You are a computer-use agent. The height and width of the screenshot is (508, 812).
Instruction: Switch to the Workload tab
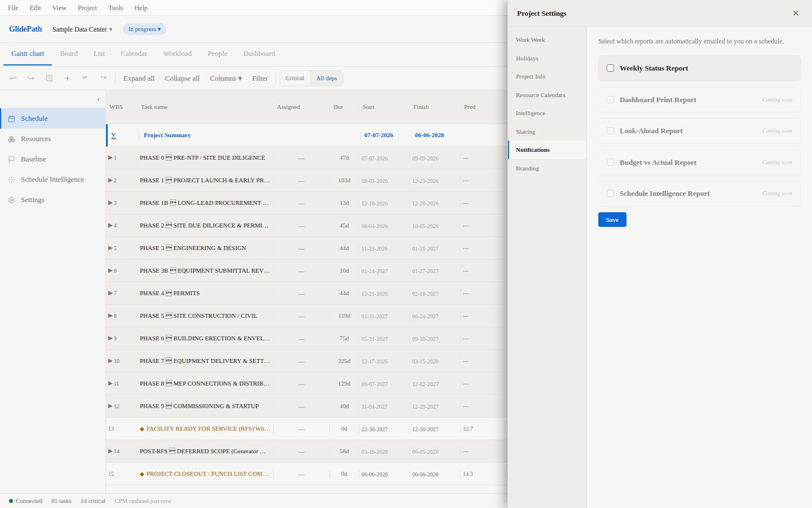coord(177,54)
